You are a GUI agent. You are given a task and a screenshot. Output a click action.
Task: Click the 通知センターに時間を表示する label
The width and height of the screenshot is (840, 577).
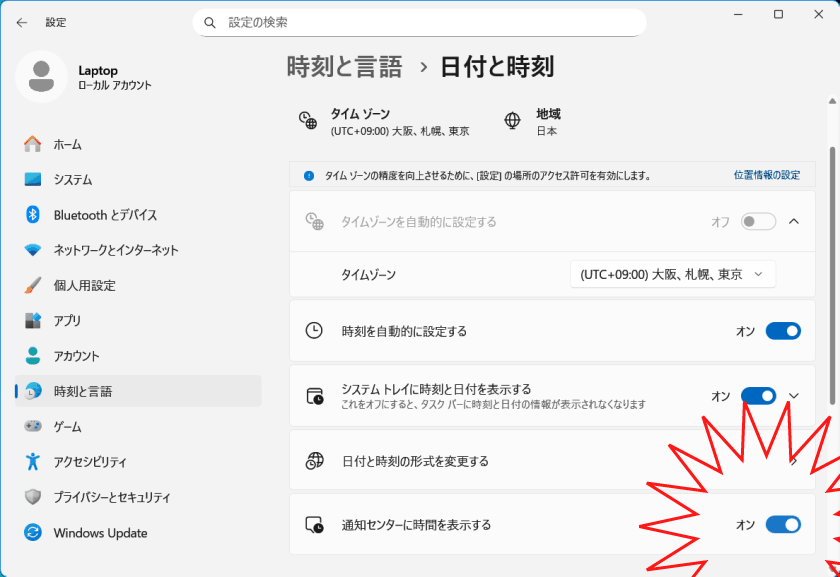tap(416, 525)
